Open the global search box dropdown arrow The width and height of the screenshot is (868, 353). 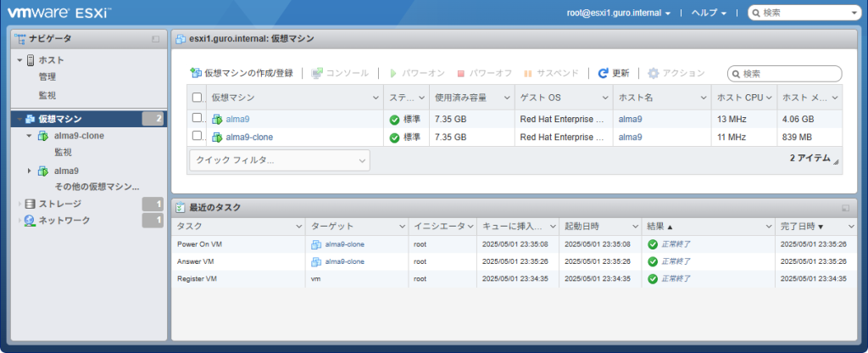853,14
